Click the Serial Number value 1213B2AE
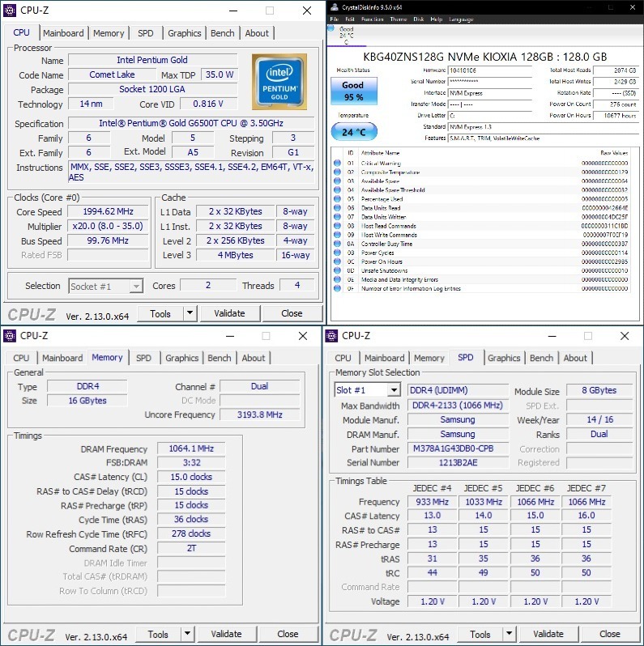 pos(458,463)
